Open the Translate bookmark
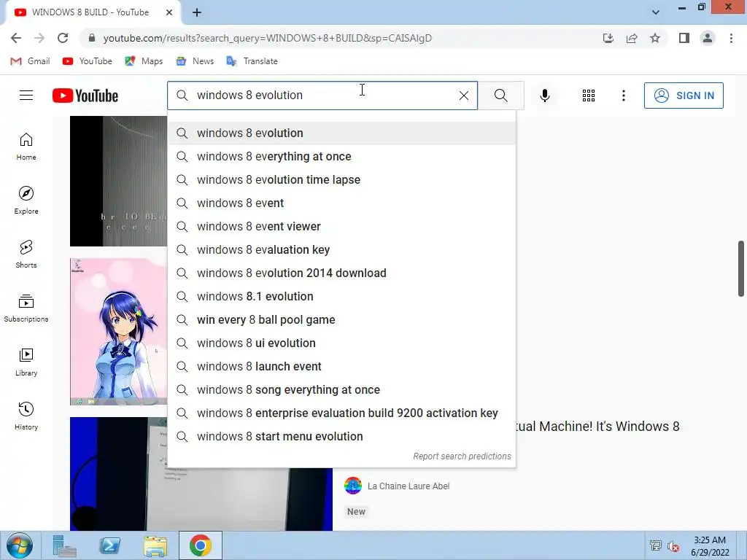This screenshot has height=560, width=747. pyautogui.click(x=252, y=61)
